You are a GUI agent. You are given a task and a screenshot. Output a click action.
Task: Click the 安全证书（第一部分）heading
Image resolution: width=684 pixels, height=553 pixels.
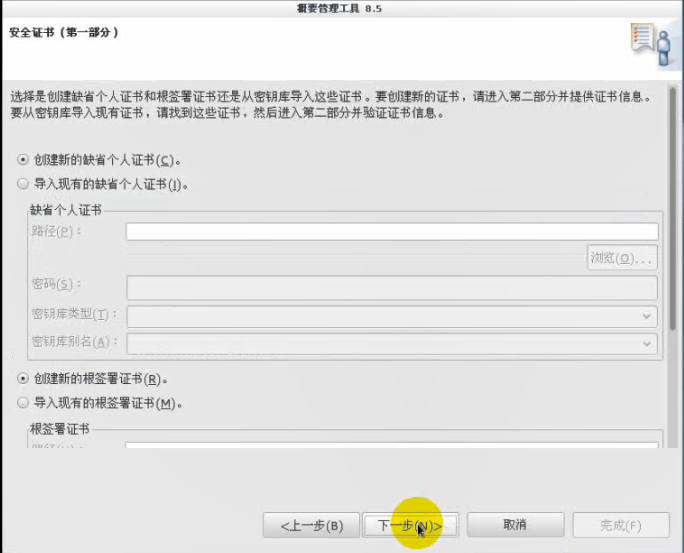65,32
